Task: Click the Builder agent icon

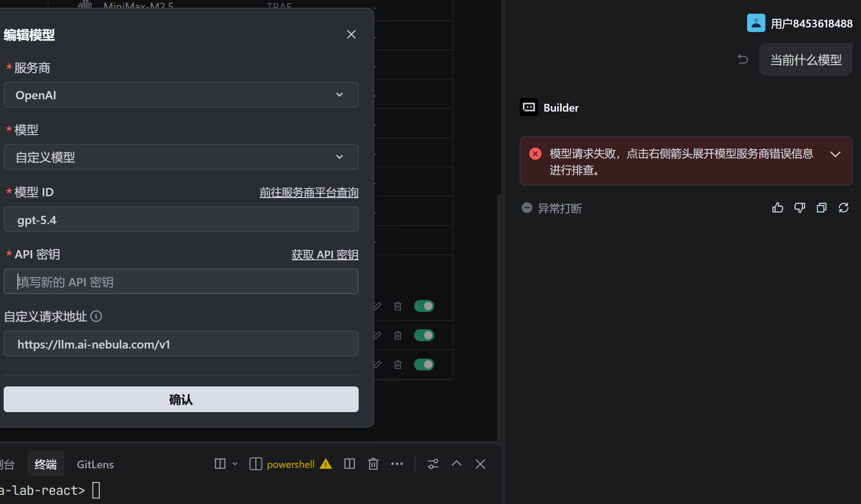Action: [529, 107]
